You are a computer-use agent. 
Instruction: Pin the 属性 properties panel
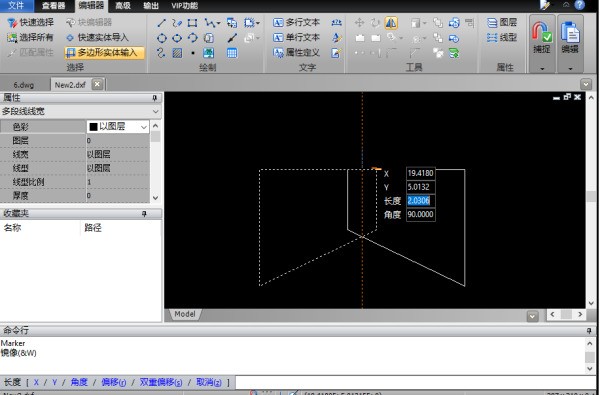click(x=155, y=98)
